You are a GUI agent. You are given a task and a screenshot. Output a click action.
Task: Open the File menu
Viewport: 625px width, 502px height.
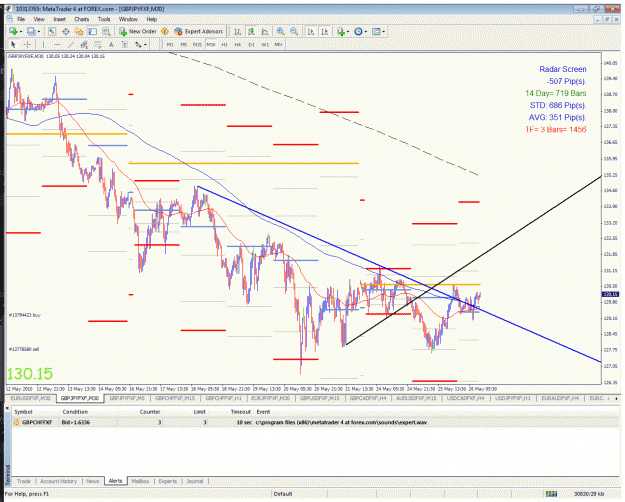[21, 19]
